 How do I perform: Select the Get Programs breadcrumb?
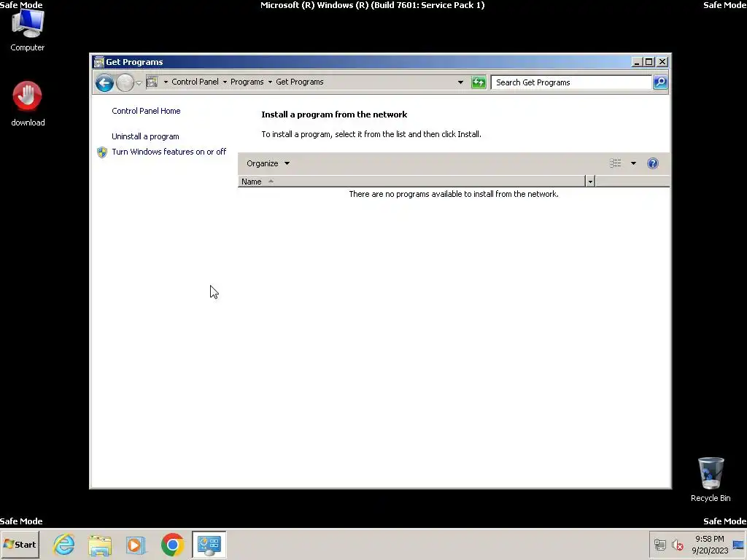[300, 82]
